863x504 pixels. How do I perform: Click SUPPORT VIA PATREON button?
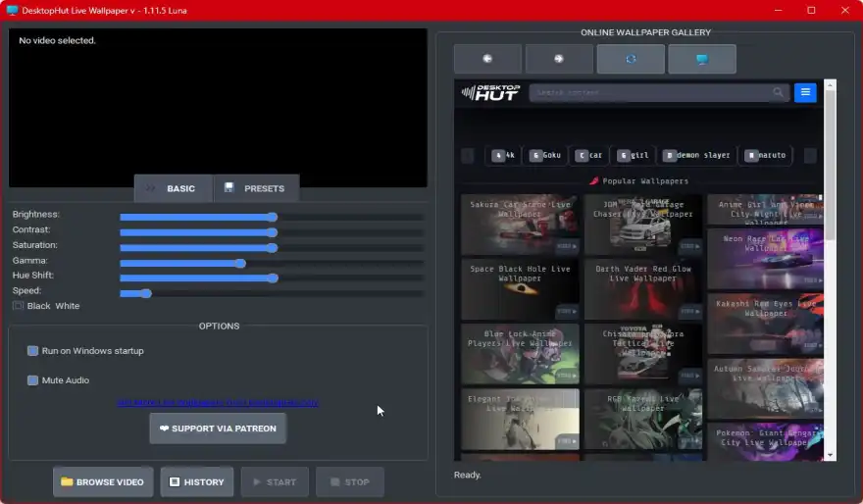[218, 428]
